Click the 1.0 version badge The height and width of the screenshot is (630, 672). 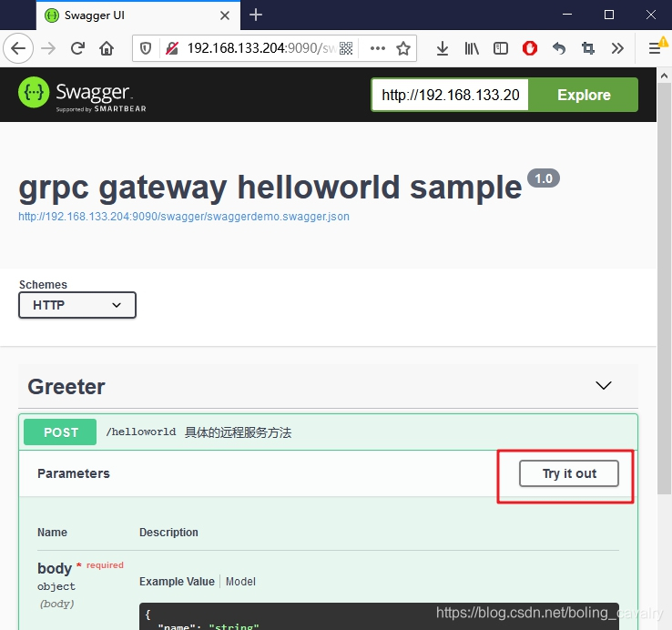point(544,178)
